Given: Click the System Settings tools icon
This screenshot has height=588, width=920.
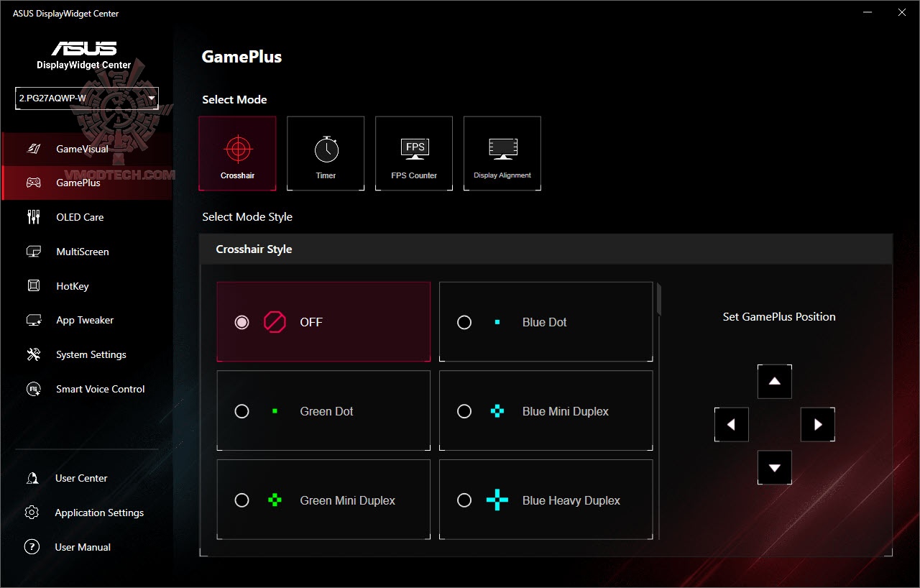Looking at the screenshot, I should pos(34,354).
